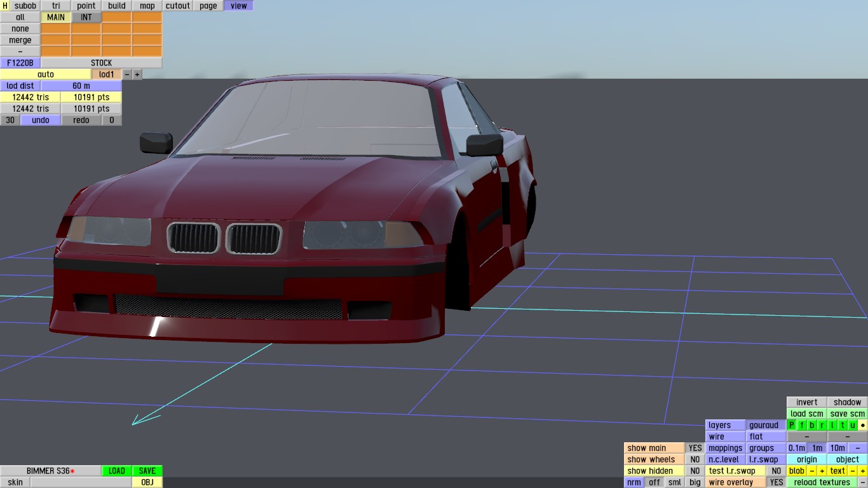
Task: Click the undo button
Action: [41, 120]
